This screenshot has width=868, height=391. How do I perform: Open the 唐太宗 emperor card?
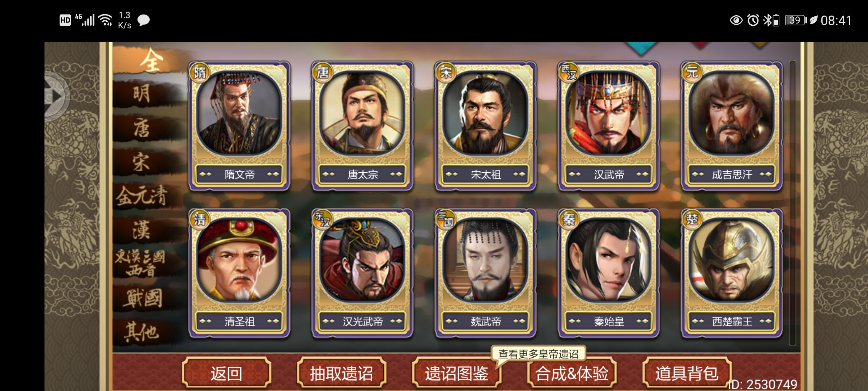point(362,126)
